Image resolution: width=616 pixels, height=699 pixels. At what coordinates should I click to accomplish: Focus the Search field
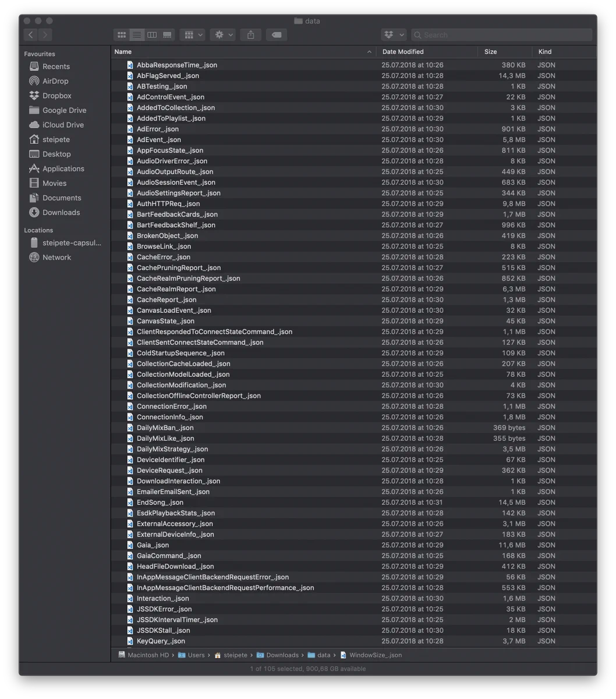(x=501, y=35)
